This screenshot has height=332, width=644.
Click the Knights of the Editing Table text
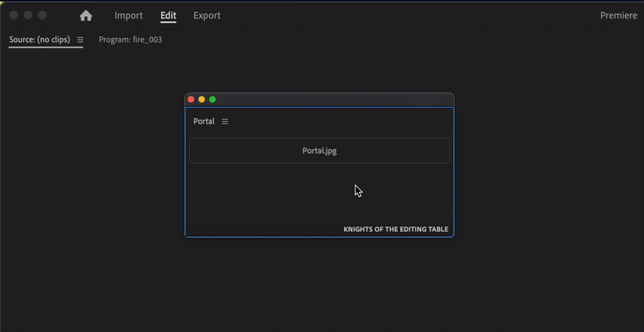(395, 229)
